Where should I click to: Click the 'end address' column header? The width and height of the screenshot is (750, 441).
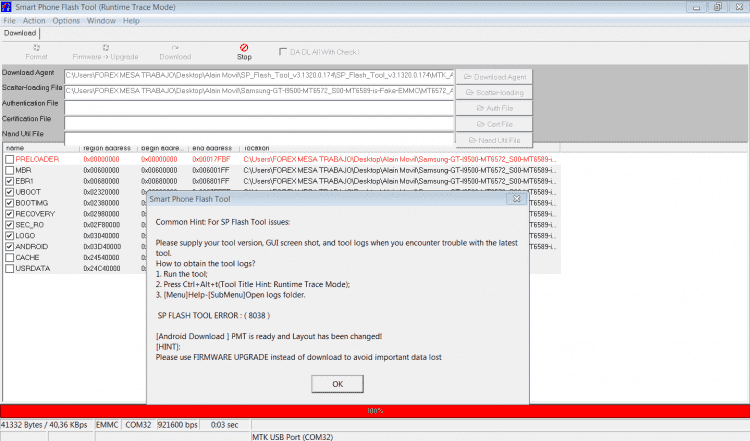click(x=213, y=148)
